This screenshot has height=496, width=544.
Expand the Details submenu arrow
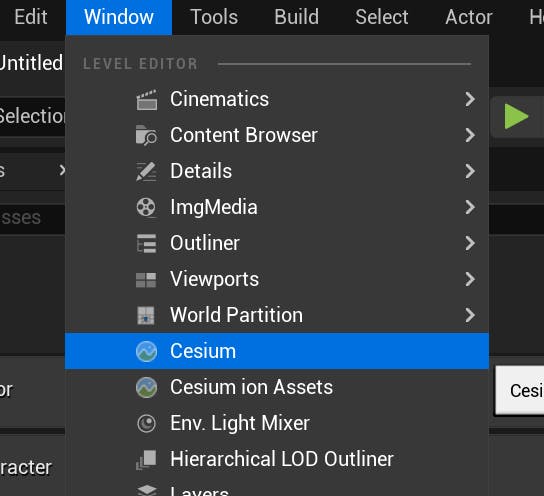coord(470,171)
